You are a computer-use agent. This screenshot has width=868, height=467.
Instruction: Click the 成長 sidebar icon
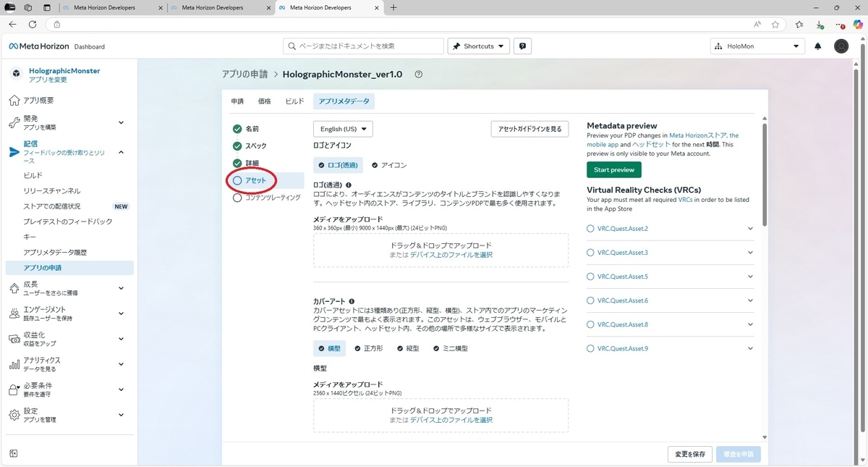pos(14,288)
